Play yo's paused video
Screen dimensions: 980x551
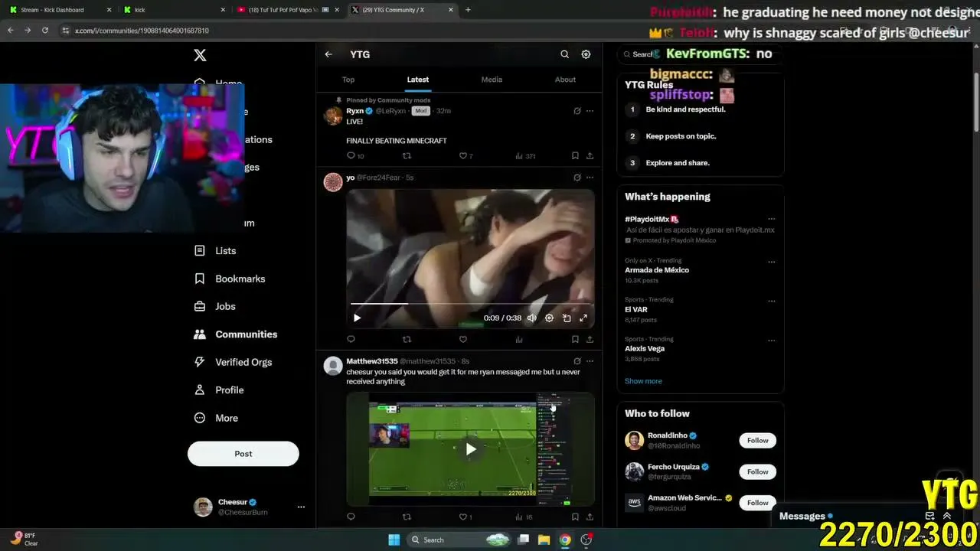[357, 318]
